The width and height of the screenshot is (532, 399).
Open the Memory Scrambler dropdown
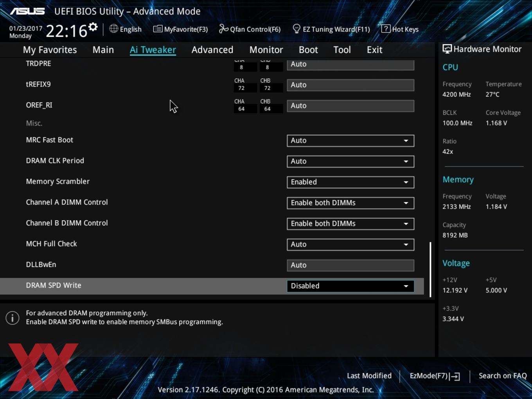[x=350, y=182]
